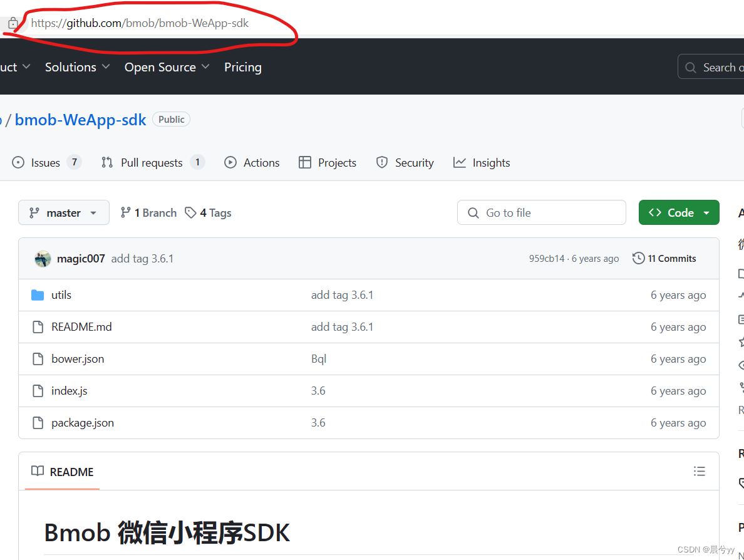
Task: Click the commits history clock icon
Action: coord(639,258)
